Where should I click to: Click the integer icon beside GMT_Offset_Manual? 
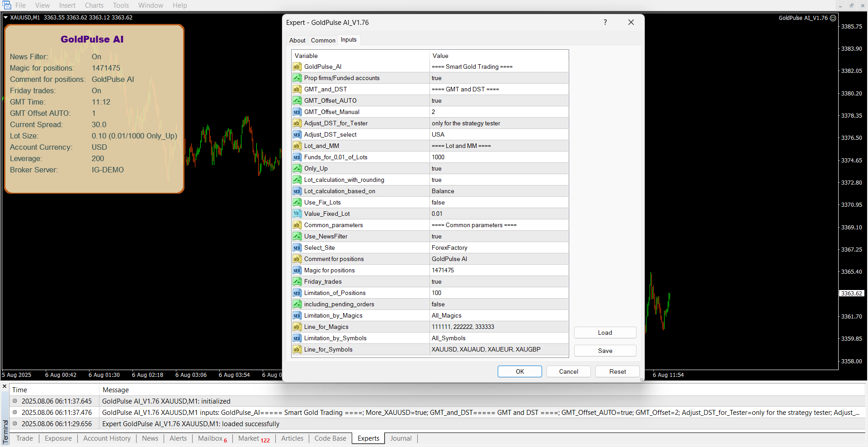click(297, 112)
